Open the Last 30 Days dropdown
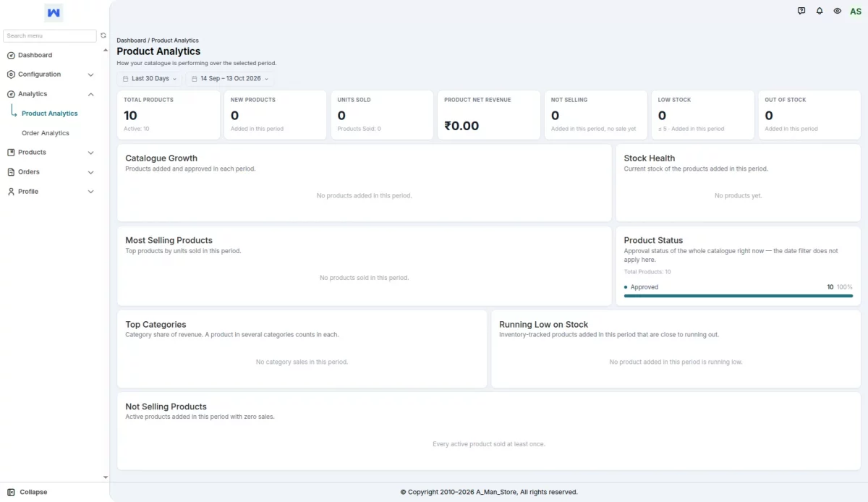 (x=150, y=79)
